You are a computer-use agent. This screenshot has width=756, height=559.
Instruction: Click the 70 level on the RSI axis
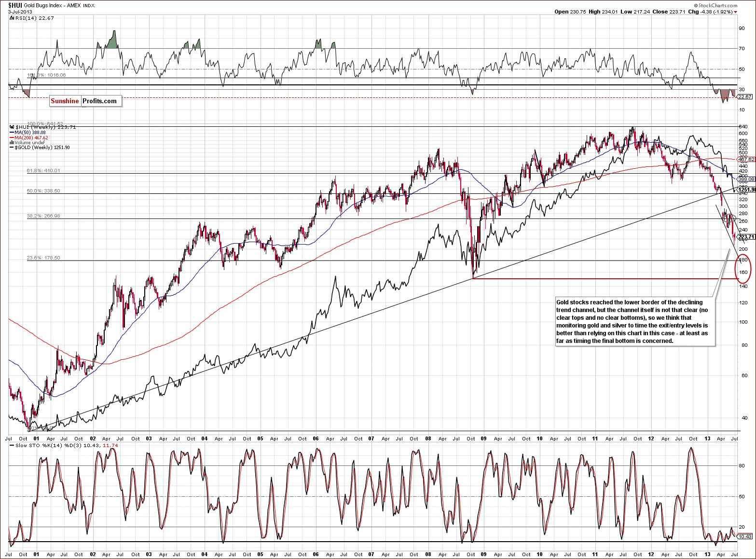pos(742,48)
